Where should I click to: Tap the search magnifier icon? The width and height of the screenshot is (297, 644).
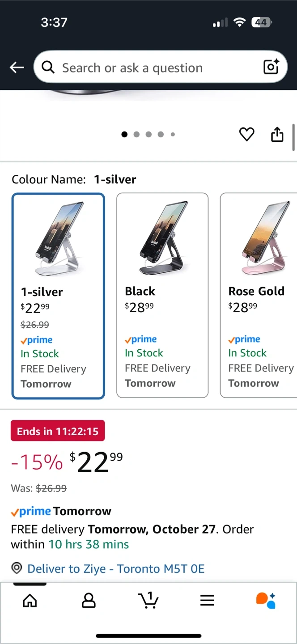[48, 68]
